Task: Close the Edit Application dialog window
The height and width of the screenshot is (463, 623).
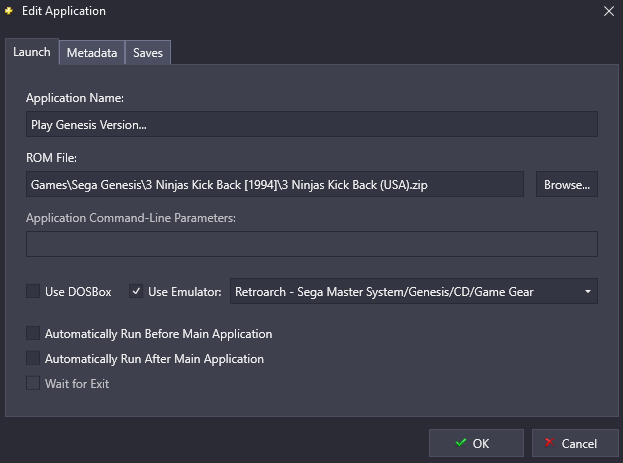Action: [609, 11]
